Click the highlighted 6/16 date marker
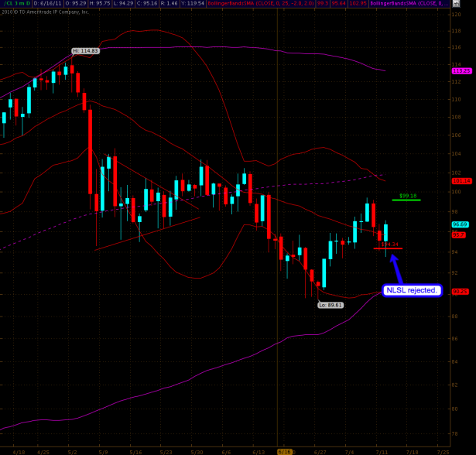This screenshot has height=455, width=476. (284, 450)
